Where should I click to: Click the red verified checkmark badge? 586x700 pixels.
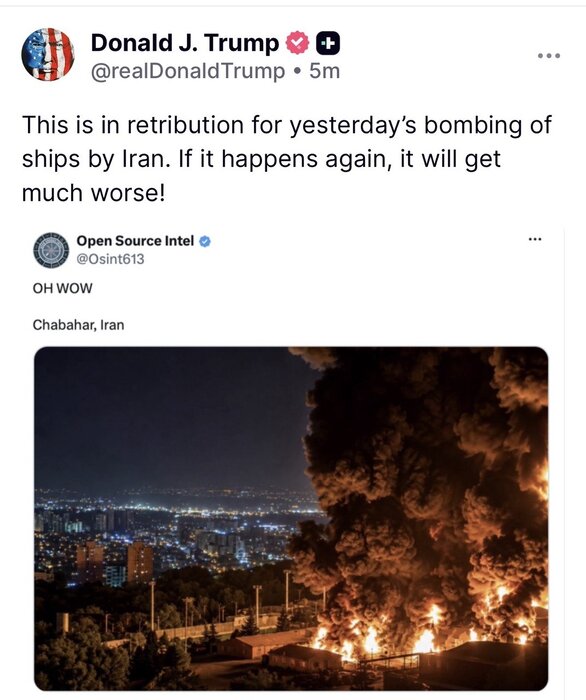point(297,43)
